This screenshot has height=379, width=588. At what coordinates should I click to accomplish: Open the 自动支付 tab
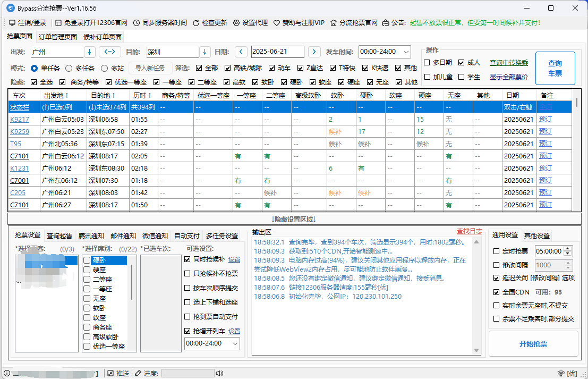pos(187,235)
